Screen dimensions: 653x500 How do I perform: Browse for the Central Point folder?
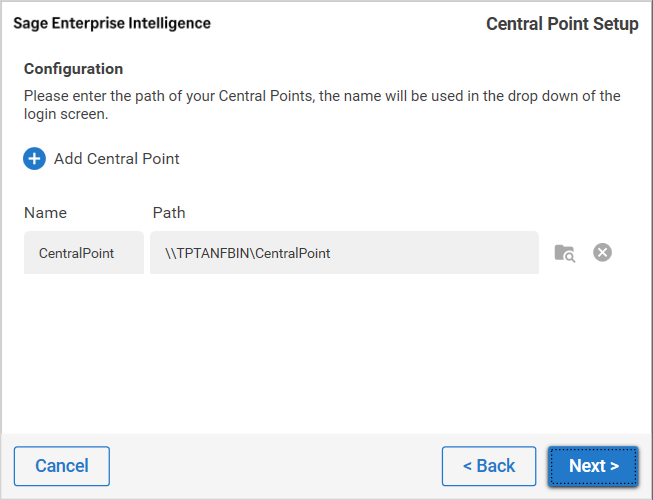pyautogui.click(x=565, y=253)
